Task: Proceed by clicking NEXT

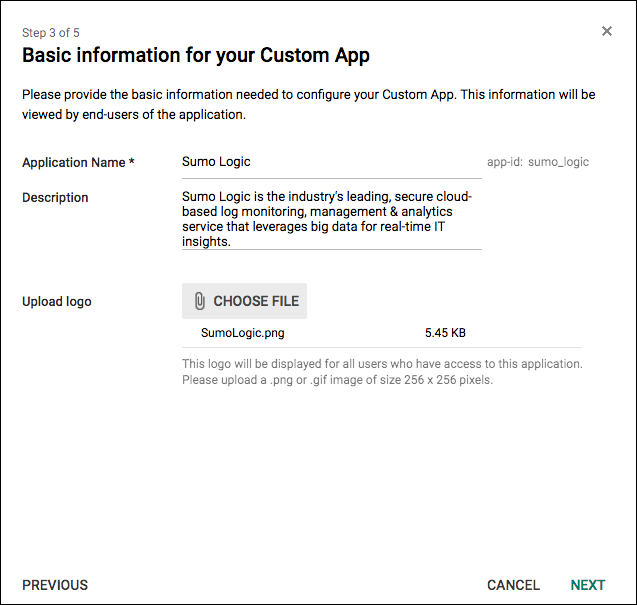Action: 588,585
